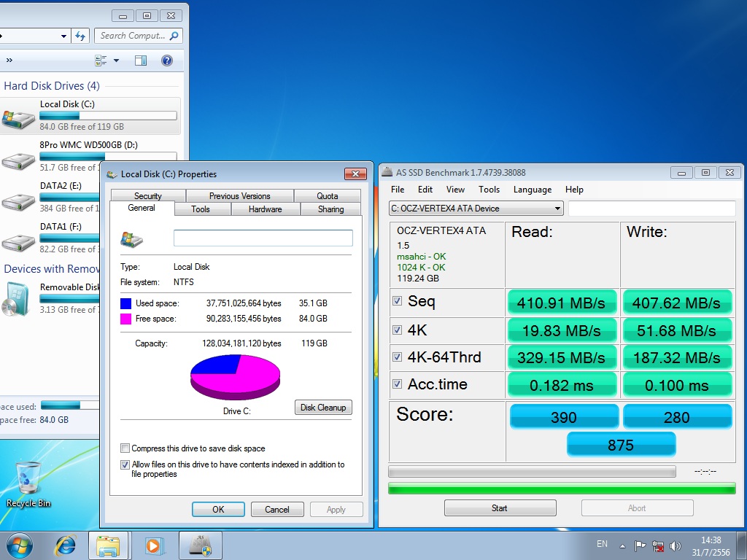Image resolution: width=747 pixels, height=560 pixels.
Task: Click the change view icon in Explorer toolbar
Action: (x=101, y=61)
